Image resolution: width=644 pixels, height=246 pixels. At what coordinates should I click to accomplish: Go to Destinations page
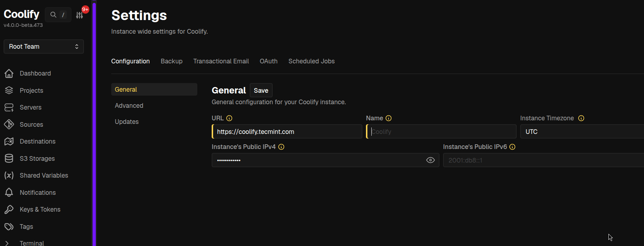(38, 141)
